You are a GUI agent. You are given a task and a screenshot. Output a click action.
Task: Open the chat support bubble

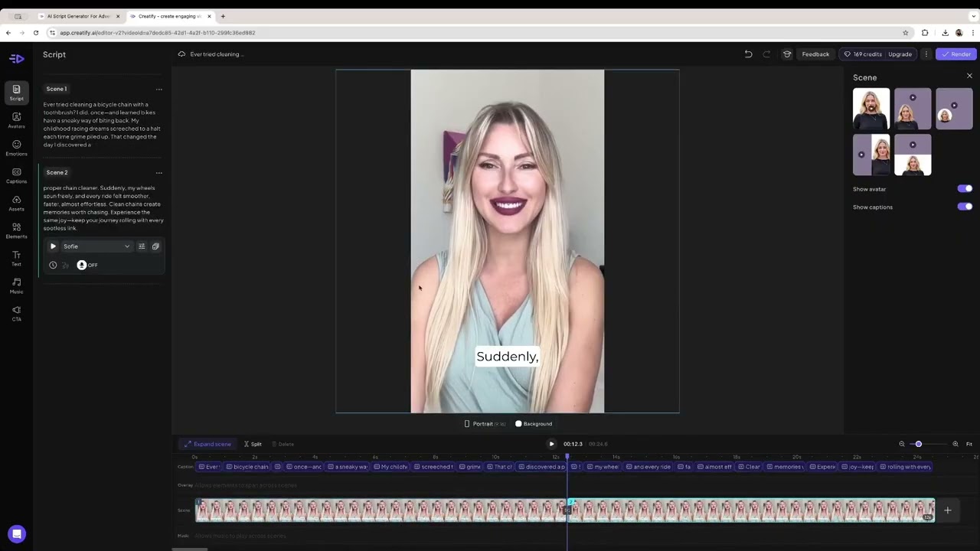[17, 533]
